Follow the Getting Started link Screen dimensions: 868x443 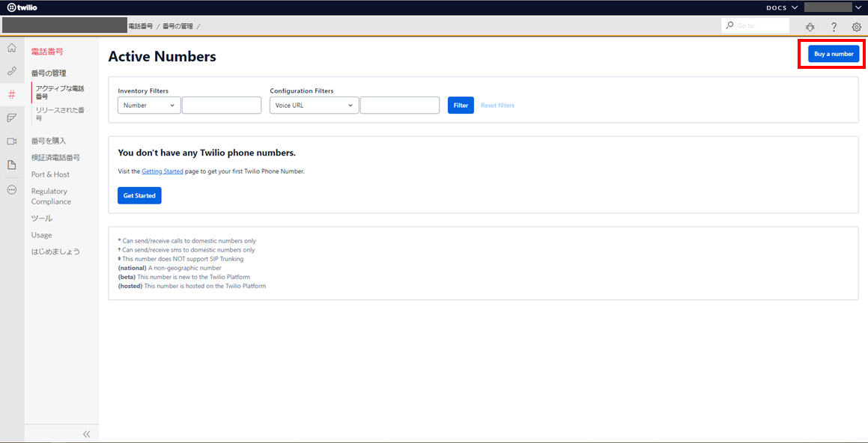tap(163, 171)
